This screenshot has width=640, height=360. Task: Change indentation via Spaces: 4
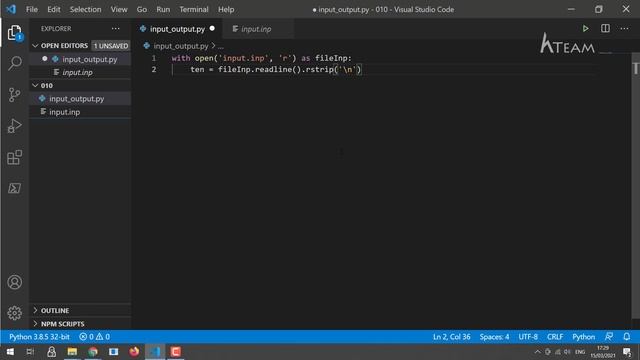pos(494,337)
